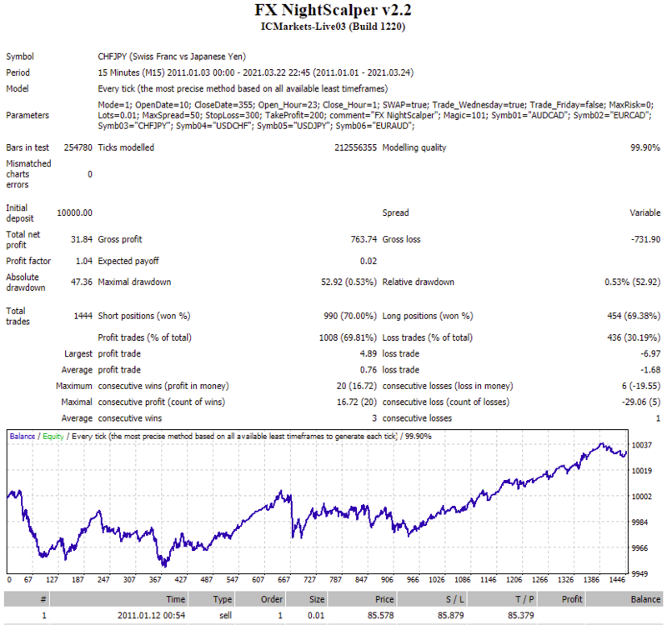672x625 pixels.
Task: Click consecutive wins value 20 (16.72)
Action: pos(357,386)
